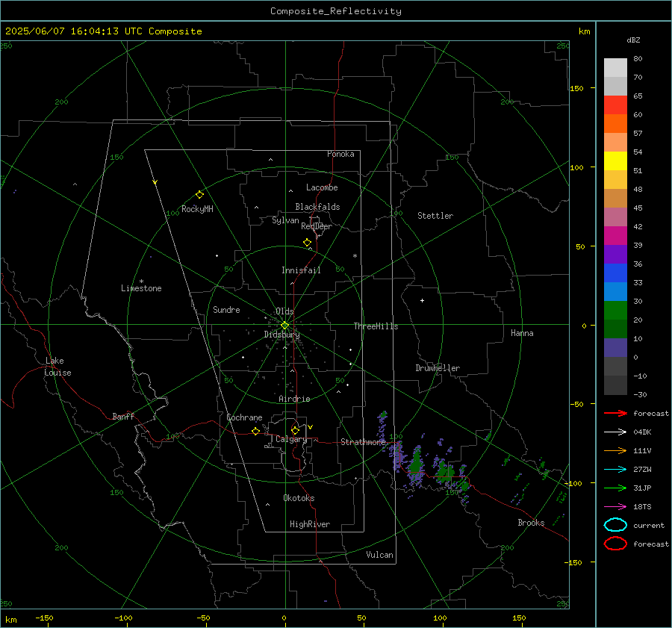The image size is (672, 628).
Task: Click the Sundre town label
Action: click(x=226, y=310)
